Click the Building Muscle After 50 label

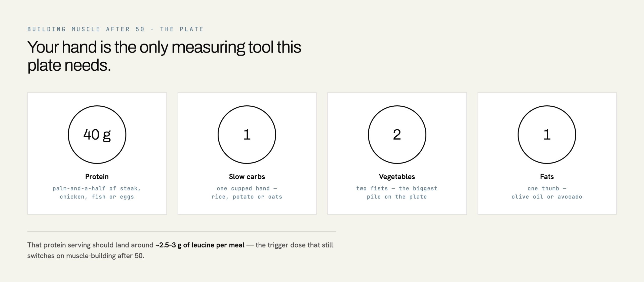tap(86, 29)
